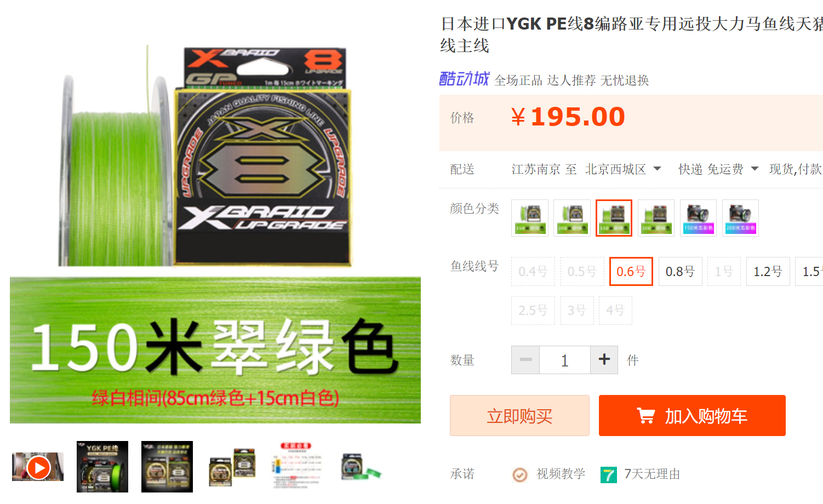This screenshot has width=823, height=504.
Task: Click the 视频教学 promise icon
Action: coord(520,474)
